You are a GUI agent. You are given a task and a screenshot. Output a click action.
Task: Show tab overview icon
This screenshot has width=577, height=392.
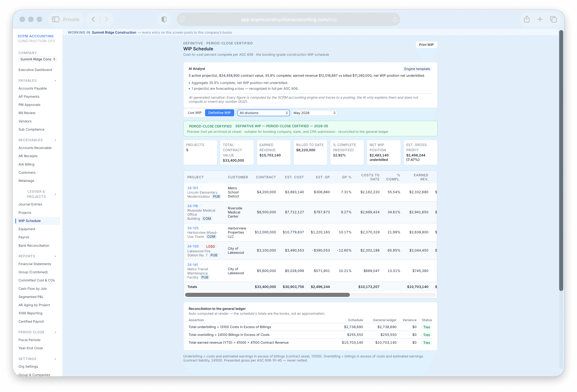click(x=553, y=19)
